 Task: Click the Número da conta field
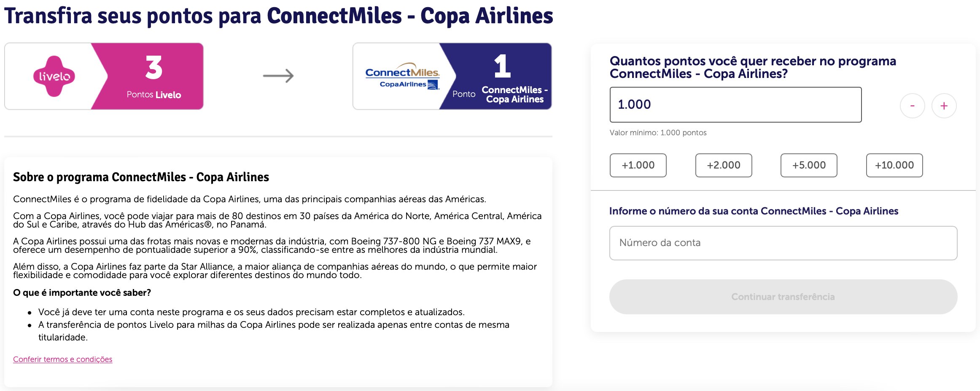pos(783,243)
